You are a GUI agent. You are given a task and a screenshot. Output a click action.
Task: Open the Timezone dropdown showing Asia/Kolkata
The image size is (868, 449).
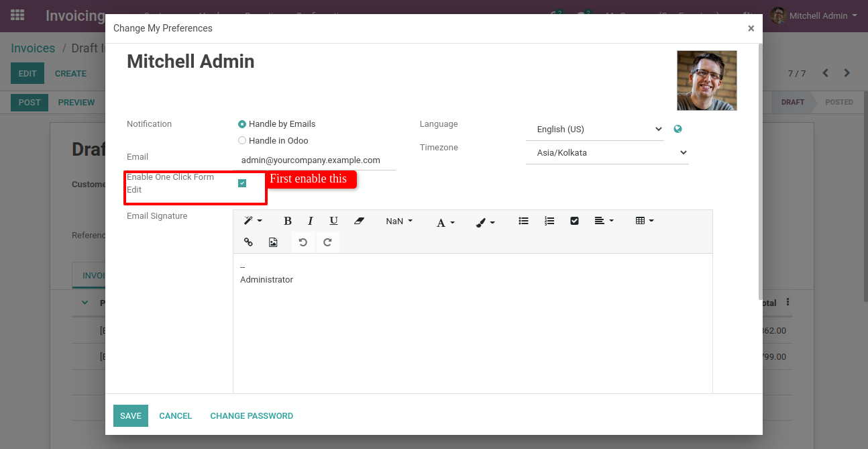click(x=607, y=153)
